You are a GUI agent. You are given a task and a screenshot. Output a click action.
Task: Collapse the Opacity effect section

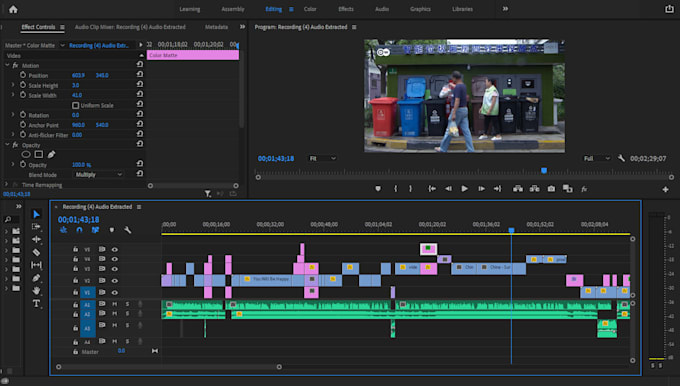pyautogui.click(x=7, y=145)
